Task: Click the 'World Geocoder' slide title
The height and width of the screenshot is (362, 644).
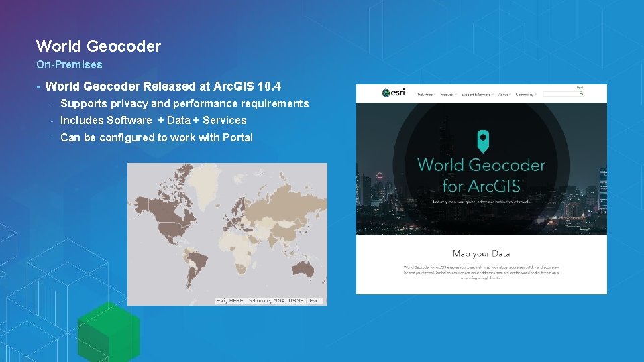Action: tap(99, 46)
